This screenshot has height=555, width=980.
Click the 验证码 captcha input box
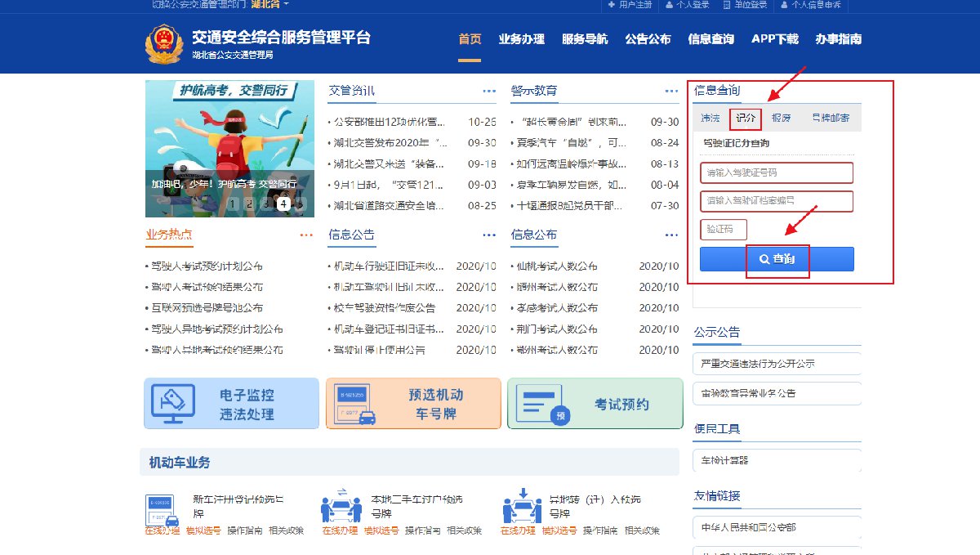point(723,229)
